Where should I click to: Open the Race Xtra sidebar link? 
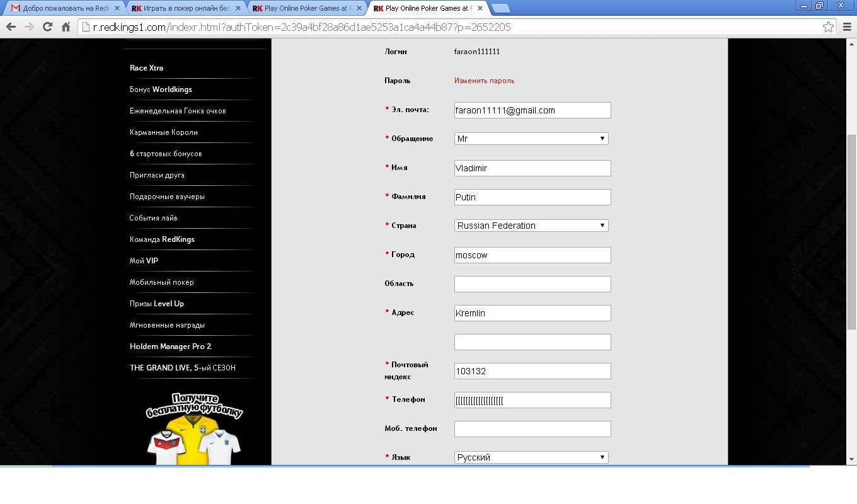(146, 68)
